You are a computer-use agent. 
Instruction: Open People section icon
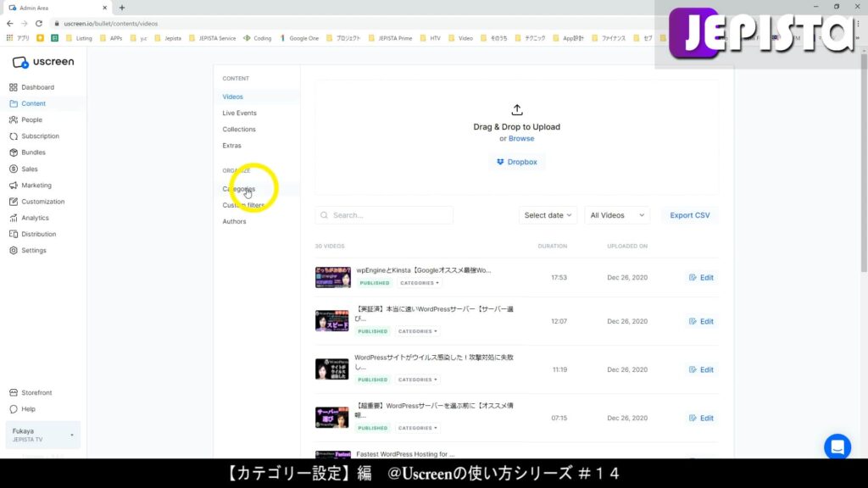coord(14,120)
